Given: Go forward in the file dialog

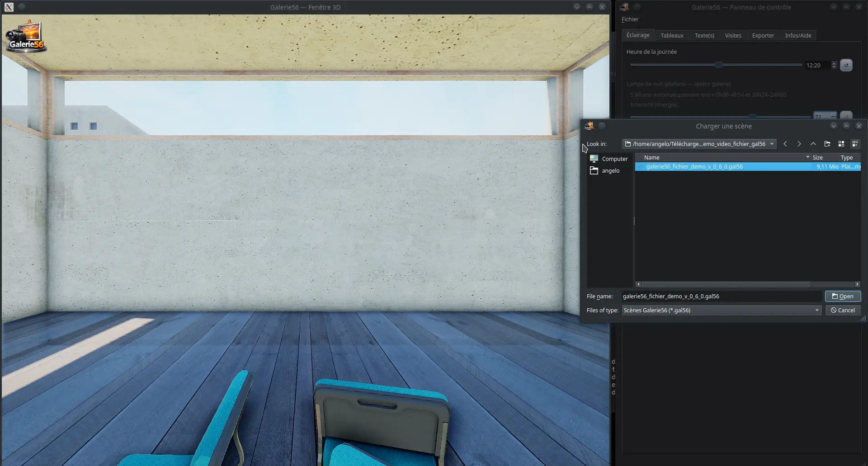Looking at the screenshot, I should (799, 144).
